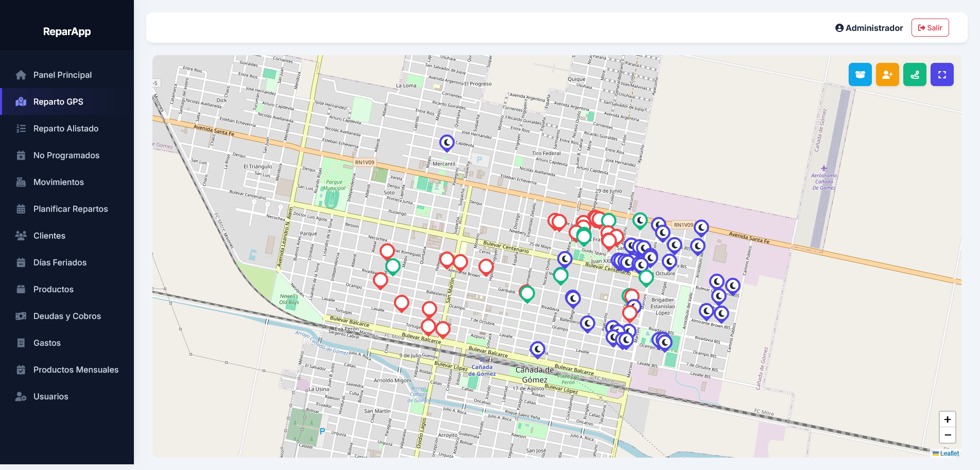This screenshot has height=470, width=980.
Task: Click the list icon for Reparto Alistado
Action: pos(21,129)
